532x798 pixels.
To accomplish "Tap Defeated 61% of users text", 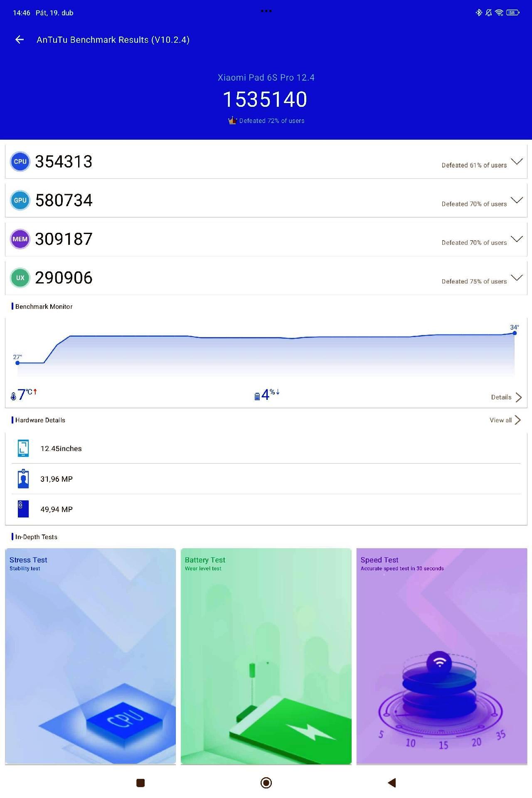I will [x=474, y=165].
